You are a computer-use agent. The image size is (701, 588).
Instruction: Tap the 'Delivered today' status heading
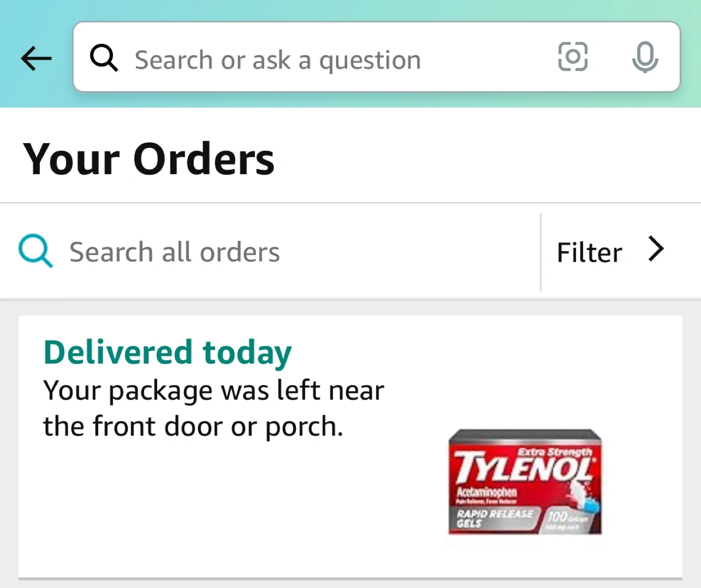pyautogui.click(x=167, y=352)
